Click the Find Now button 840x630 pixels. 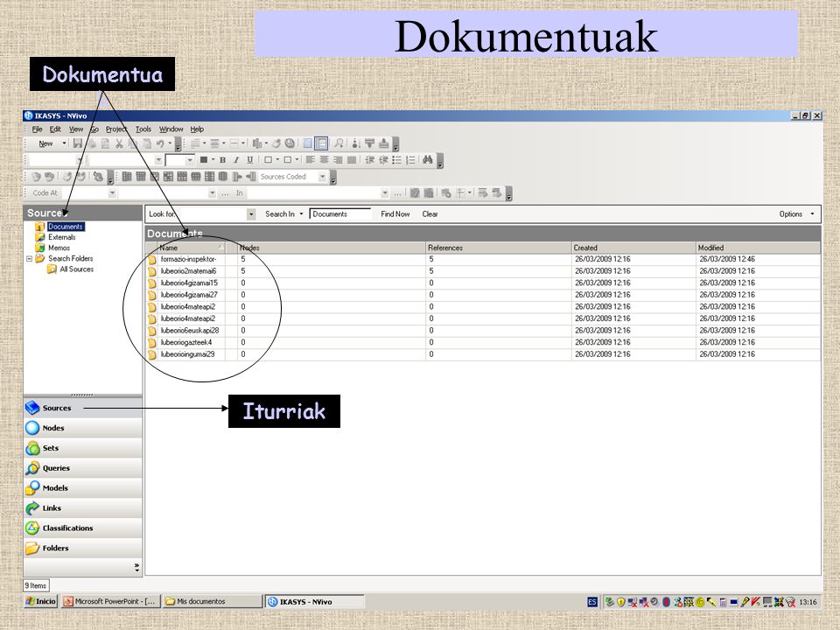point(395,213)
